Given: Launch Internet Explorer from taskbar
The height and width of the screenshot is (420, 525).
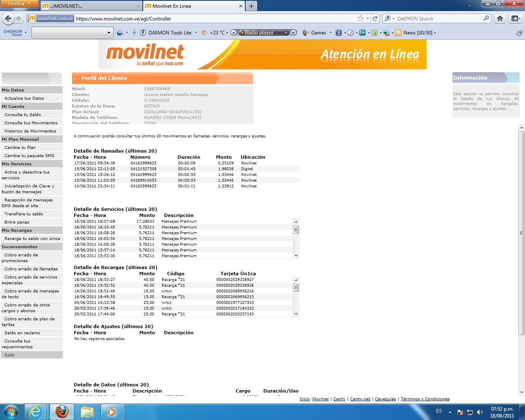Looking at the screenshot, I should point(36,412).
